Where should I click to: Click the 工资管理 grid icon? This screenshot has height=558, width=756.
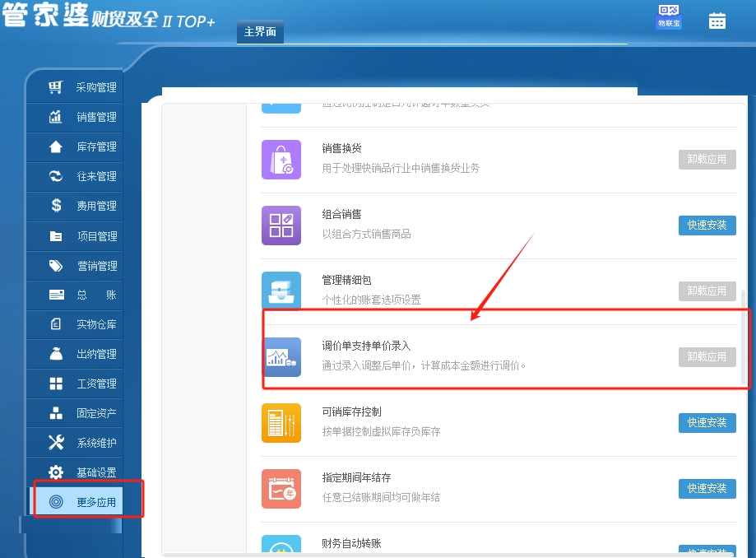point(56,384)
